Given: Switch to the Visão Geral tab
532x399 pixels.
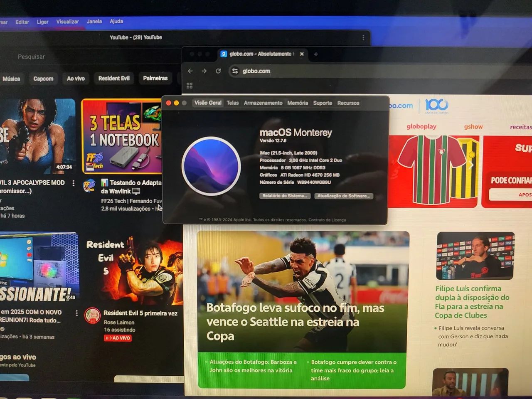Looking at the screenshot, I should (x=208, y=103).
